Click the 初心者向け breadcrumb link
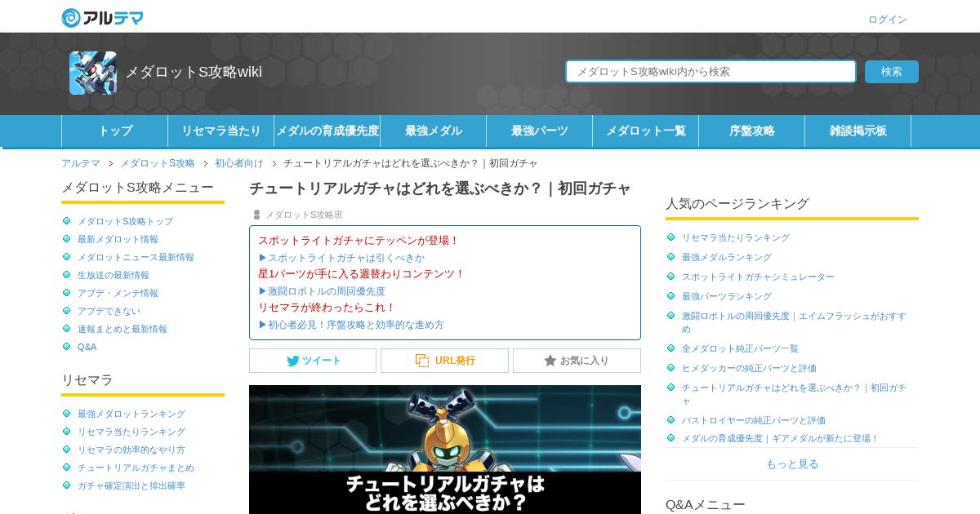This screenshot has width=980, height=514. [x=239, y=163]
